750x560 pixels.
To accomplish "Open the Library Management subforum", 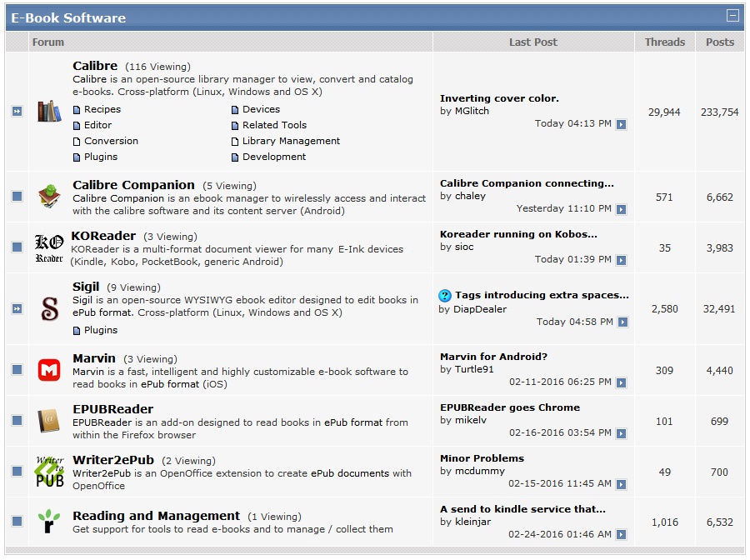I will tap(291, 141).
